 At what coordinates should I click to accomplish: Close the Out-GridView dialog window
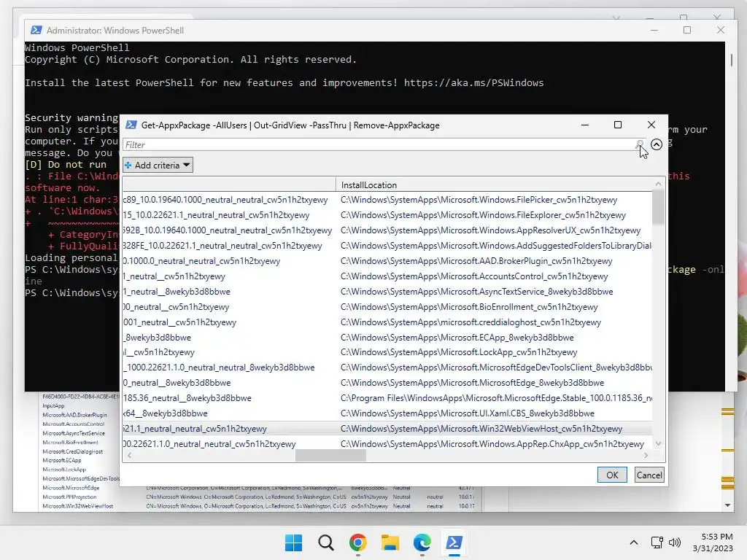pyautogui.click(x=651, y=125)
